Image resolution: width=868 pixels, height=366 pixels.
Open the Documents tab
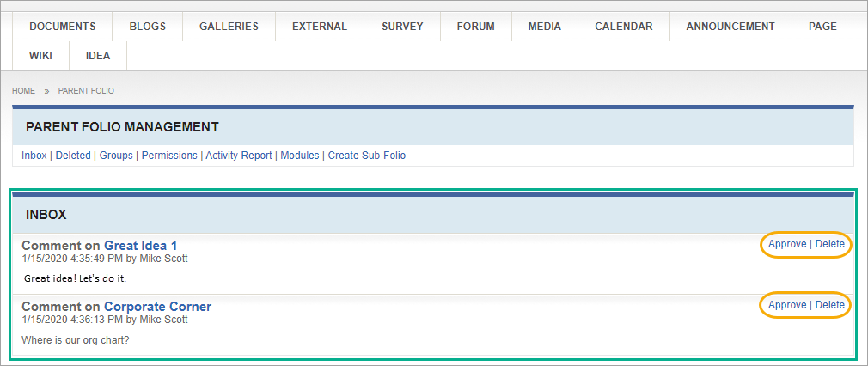[63, 27]
